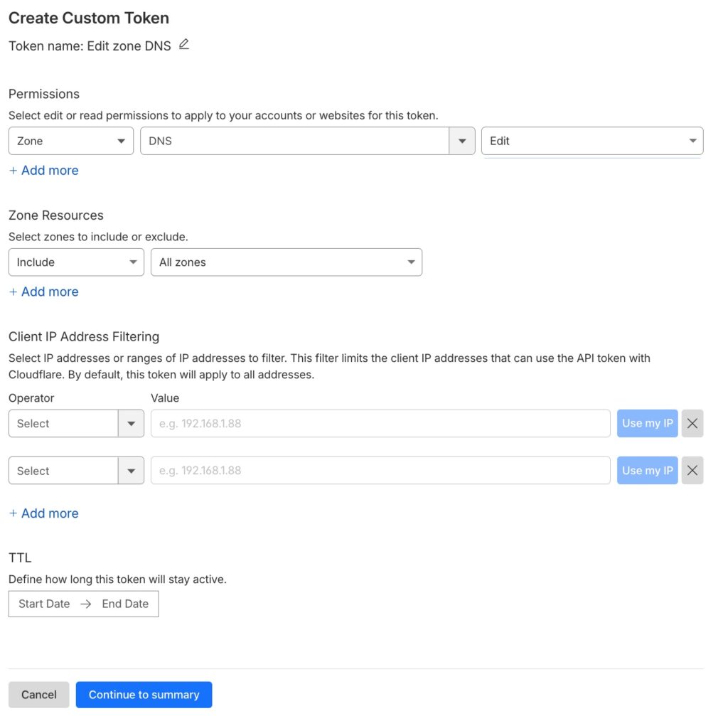Click the pencil icon to edit token name

tap(184, 45)
